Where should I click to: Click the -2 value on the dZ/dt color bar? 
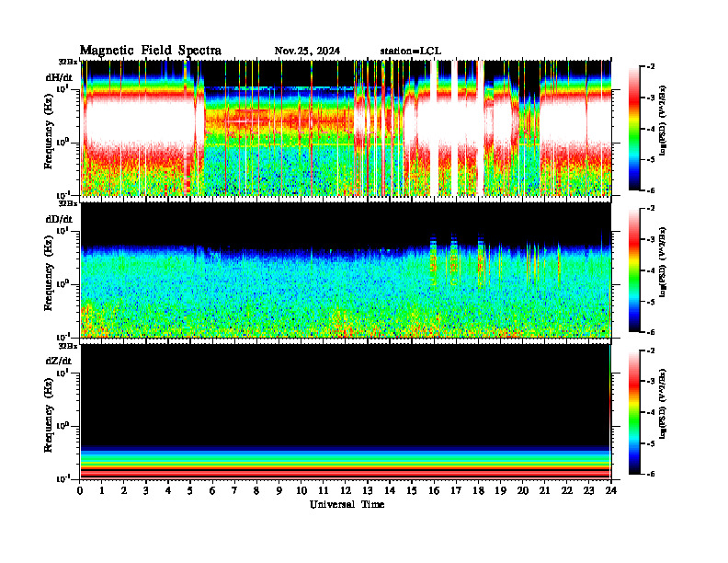[651, 350]
